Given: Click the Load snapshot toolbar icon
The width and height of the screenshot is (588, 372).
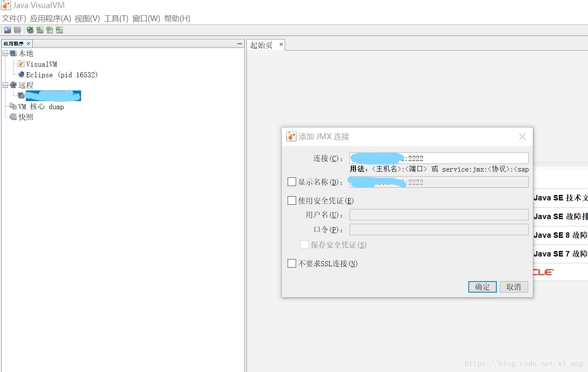Looking at the screenshot, I should [8, 30].
